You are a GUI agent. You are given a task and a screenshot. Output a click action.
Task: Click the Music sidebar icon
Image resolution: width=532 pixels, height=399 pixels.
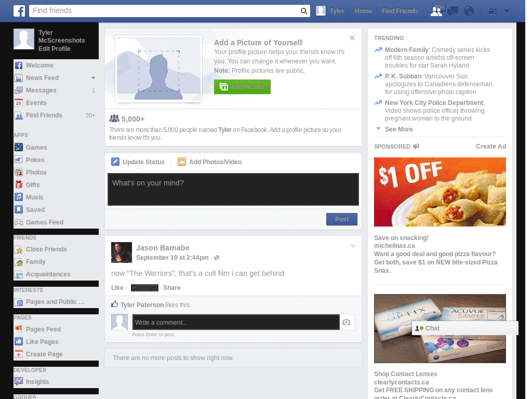(x=19, y=197)
